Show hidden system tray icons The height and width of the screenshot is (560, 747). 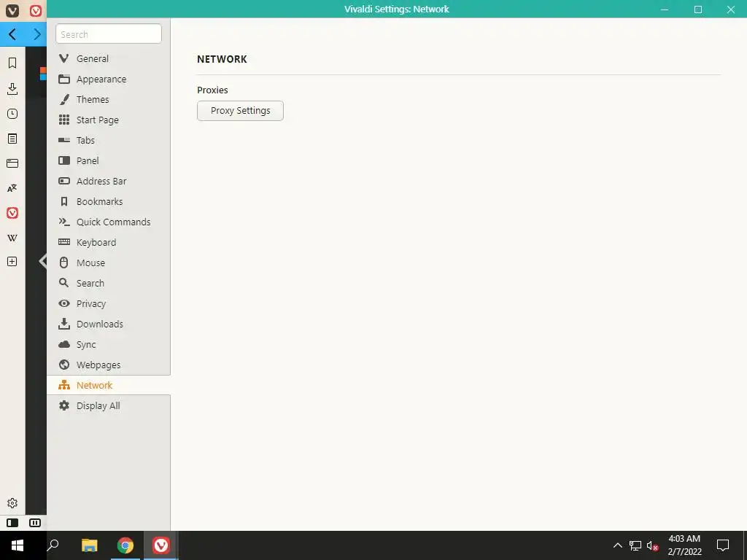617,545
